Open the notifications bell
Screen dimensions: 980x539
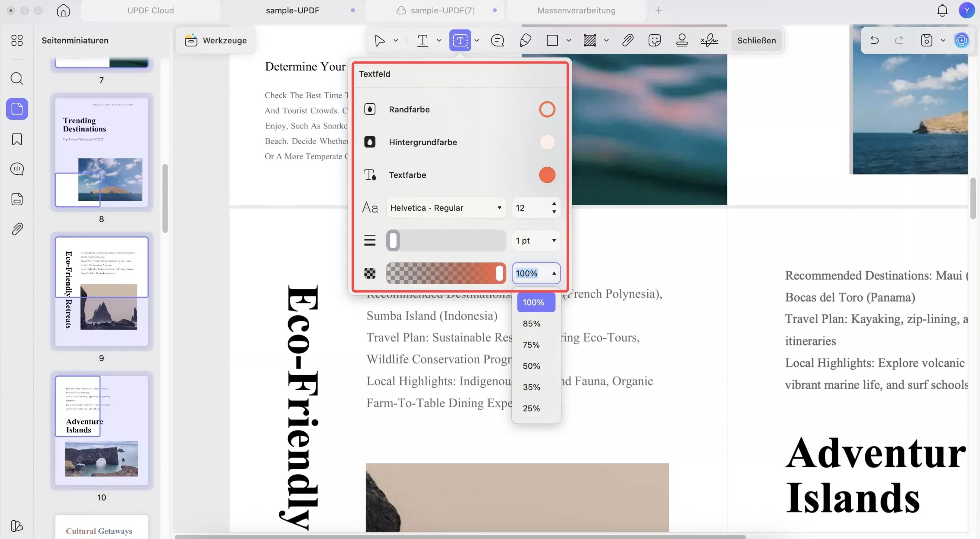(x=942, y=10)
